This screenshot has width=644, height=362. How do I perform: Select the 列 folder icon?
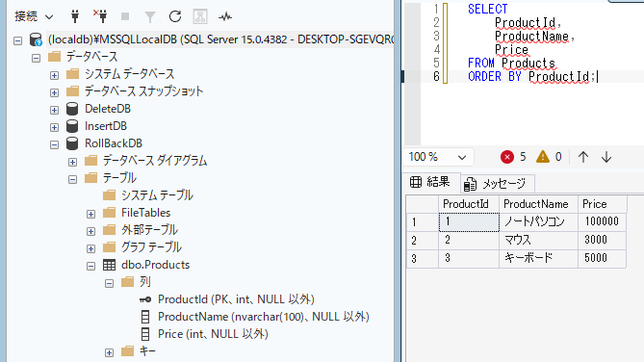pyautogui.click(x=127, y=282)
